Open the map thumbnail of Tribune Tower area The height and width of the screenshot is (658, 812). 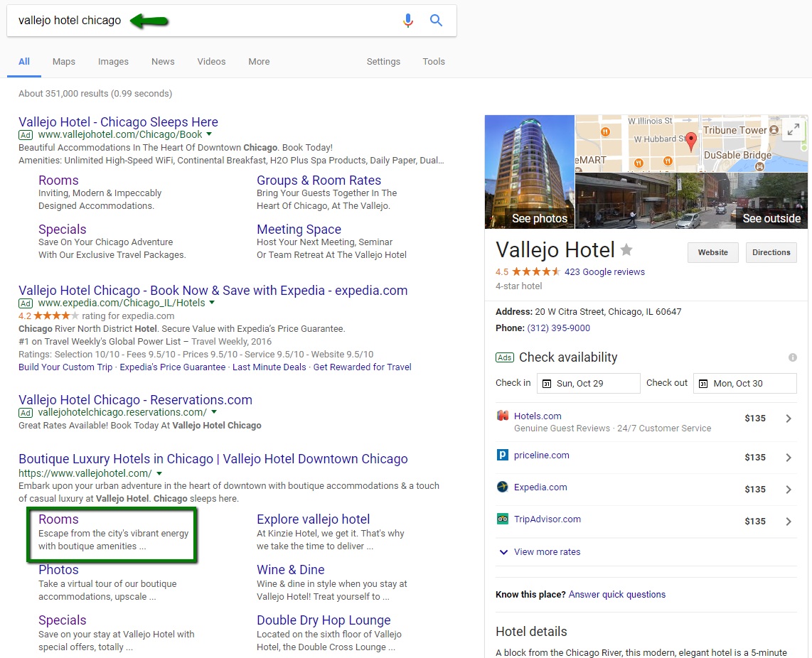[691, 144]
